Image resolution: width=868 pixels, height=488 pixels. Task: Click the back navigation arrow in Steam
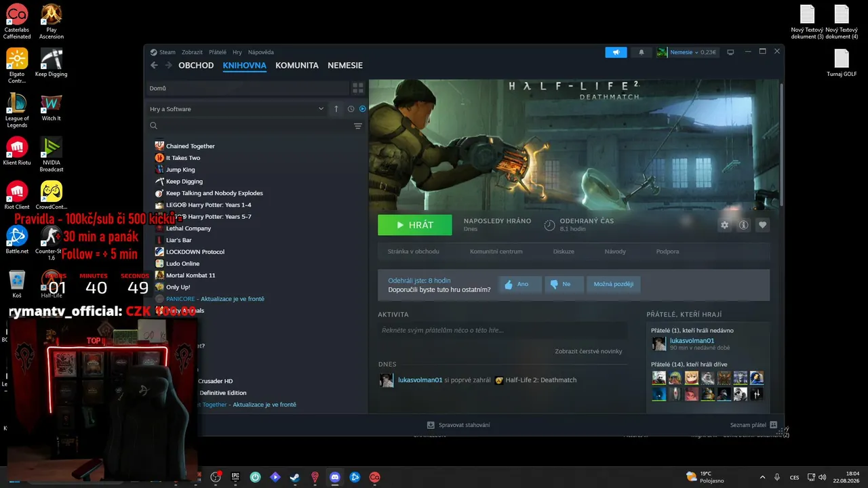(154, 66)
